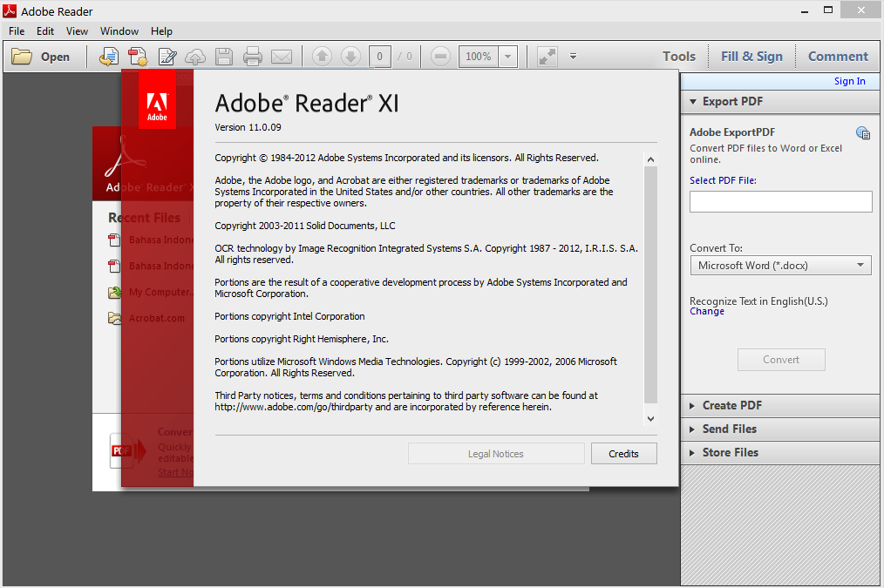Expand the Send Files panel

[692, 429]
